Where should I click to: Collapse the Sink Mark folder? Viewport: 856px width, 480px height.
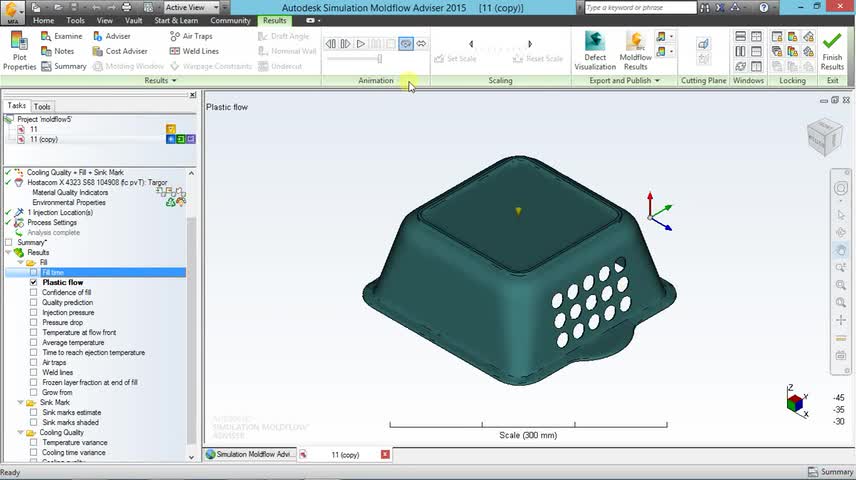(20, 402)
